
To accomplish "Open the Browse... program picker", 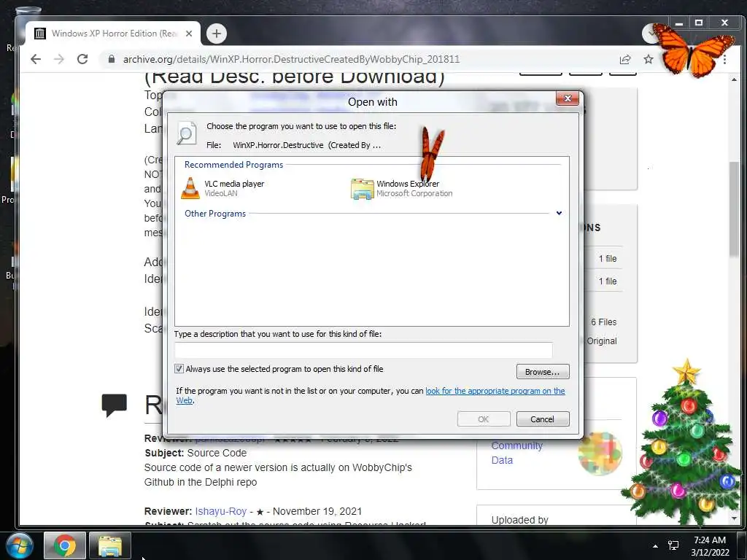I will pos(543,371).
